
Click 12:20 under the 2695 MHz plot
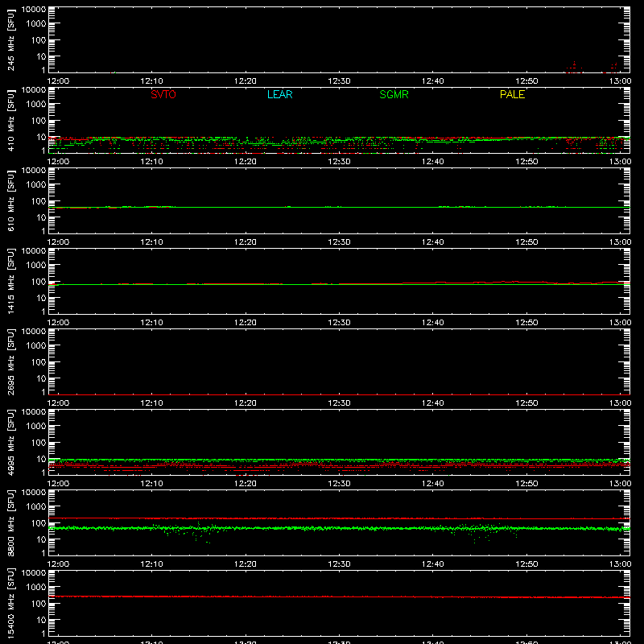(246, 403)
